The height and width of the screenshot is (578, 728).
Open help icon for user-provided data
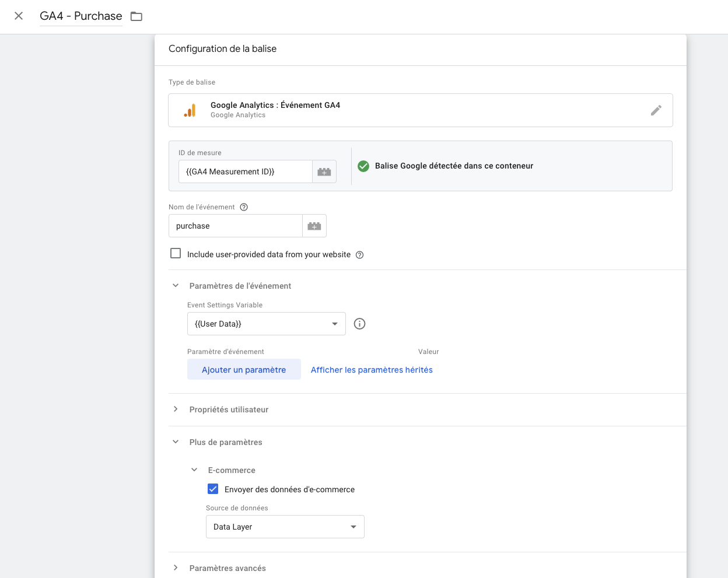point(360,255)
